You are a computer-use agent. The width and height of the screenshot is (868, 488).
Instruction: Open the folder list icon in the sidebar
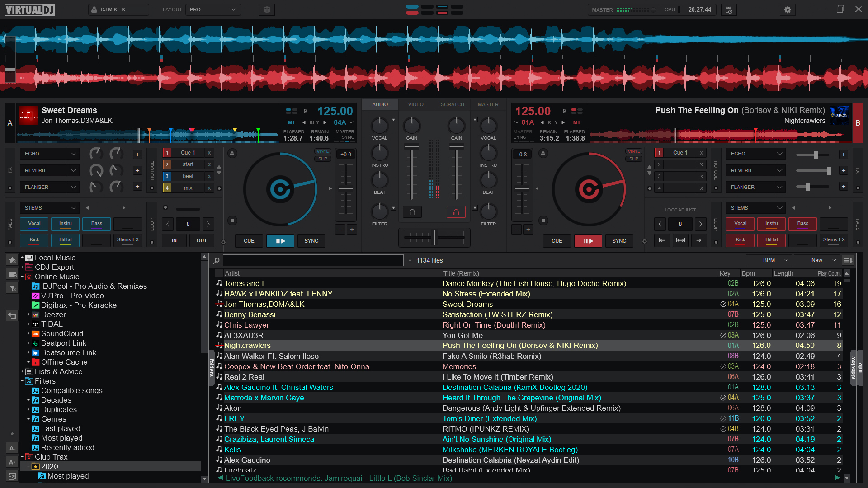pyautogui.click(x=12, y=274)
